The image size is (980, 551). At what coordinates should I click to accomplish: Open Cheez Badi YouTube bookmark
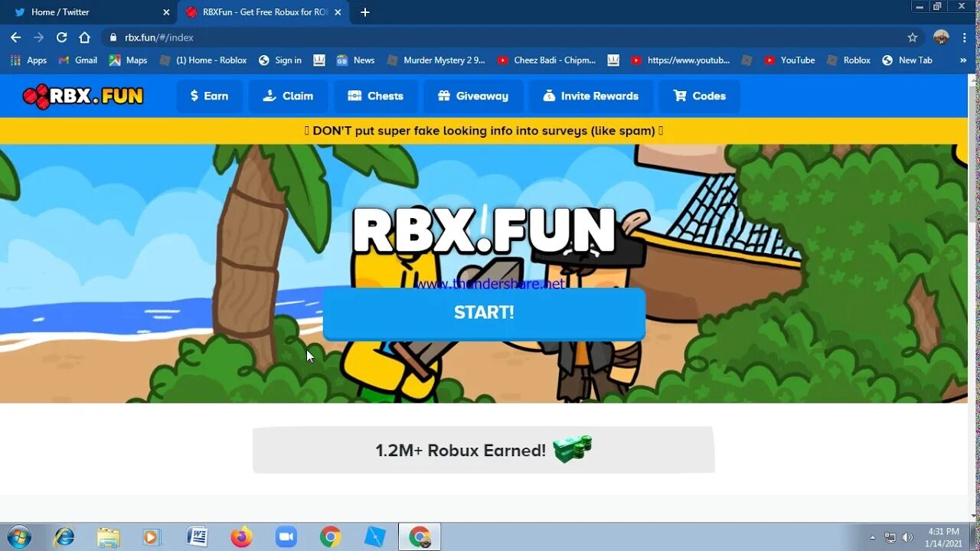(x=547, y=60)
